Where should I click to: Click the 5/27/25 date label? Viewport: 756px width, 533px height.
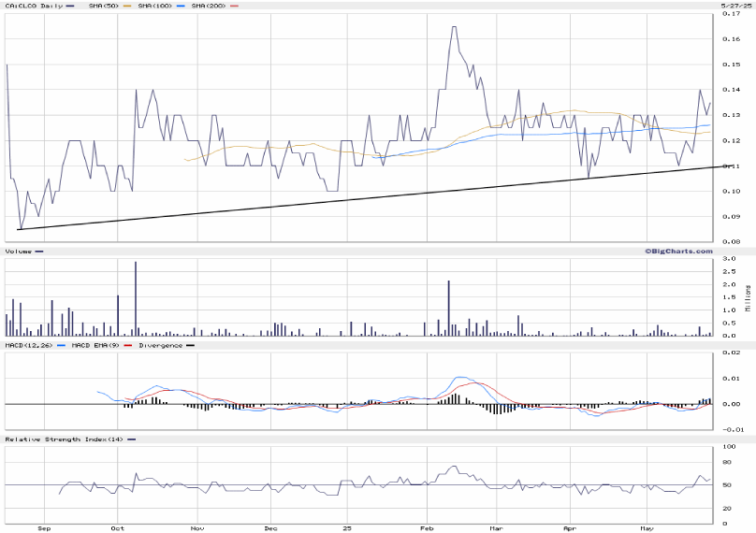(x=735, y=6)
